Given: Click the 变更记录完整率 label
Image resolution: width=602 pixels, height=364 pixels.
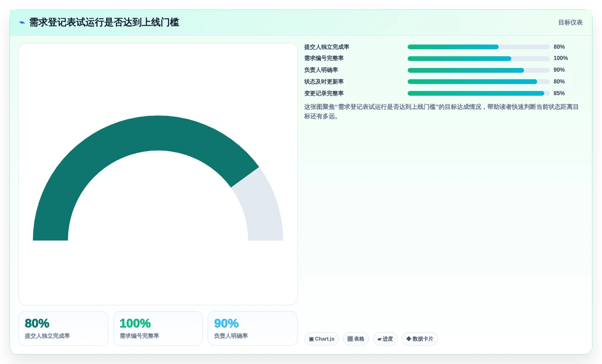Looking at the screenshot, I should coord(324,93).
